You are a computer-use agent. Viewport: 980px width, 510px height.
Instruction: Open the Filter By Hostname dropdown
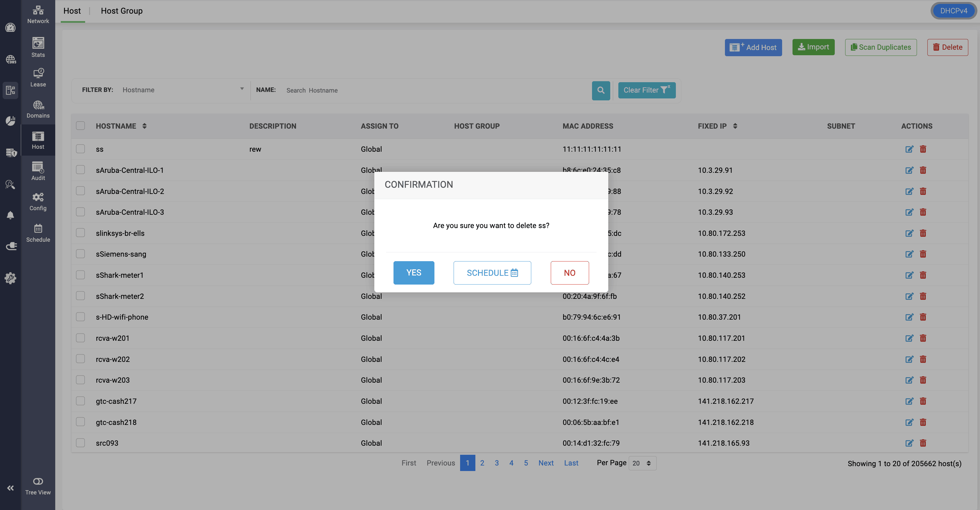coord(183,90)
